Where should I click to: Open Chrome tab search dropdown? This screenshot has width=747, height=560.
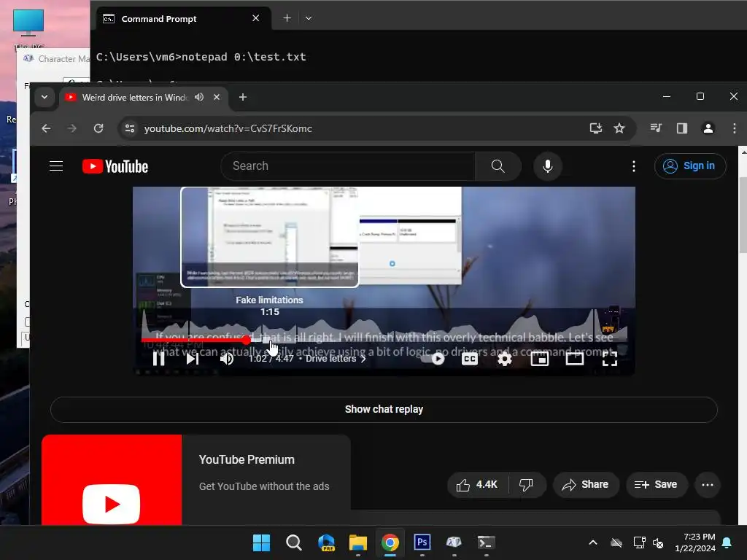coord(44,97)
